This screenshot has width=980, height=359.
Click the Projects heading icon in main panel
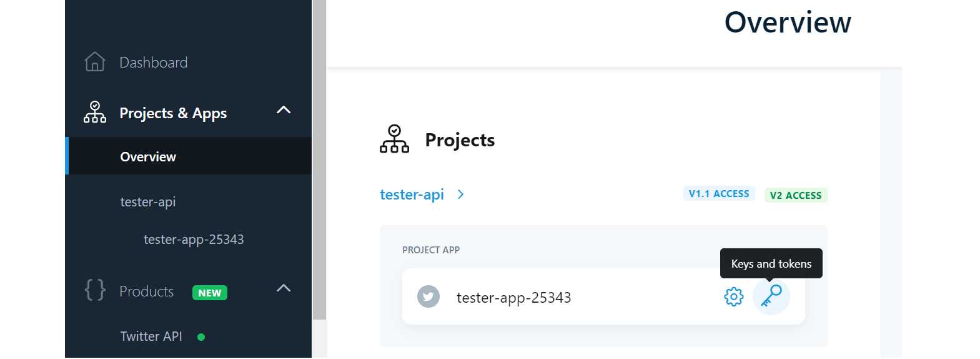[394, 139]
